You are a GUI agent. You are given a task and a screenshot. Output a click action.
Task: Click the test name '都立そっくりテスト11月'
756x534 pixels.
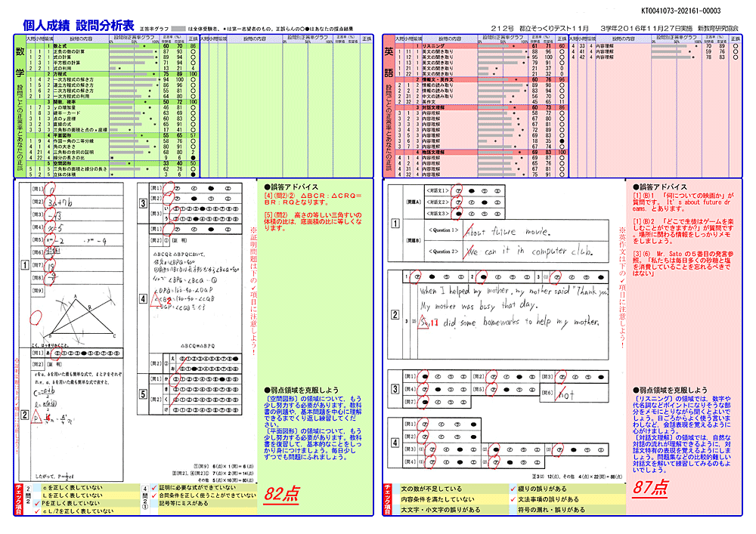pos(554,29)
